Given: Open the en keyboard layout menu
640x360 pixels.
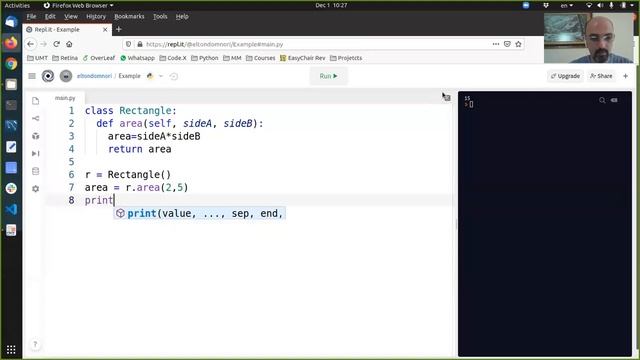Looking at the screenshot, I should coord(567,5).
